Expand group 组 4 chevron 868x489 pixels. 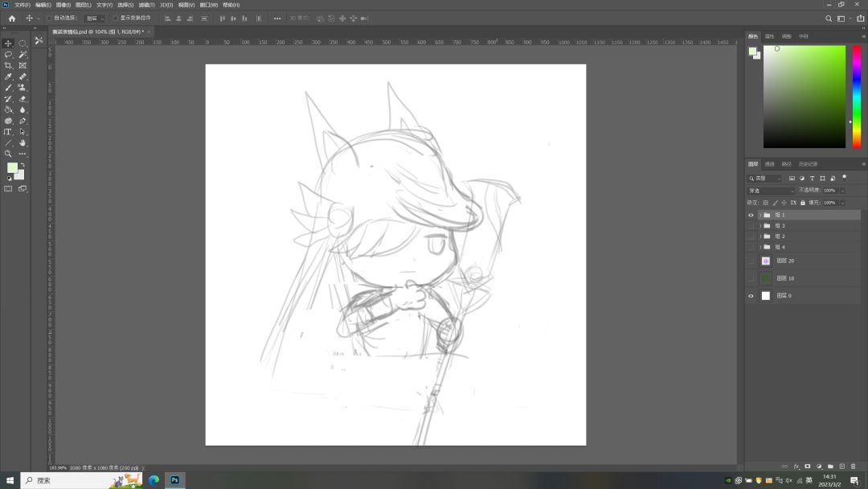760,247
